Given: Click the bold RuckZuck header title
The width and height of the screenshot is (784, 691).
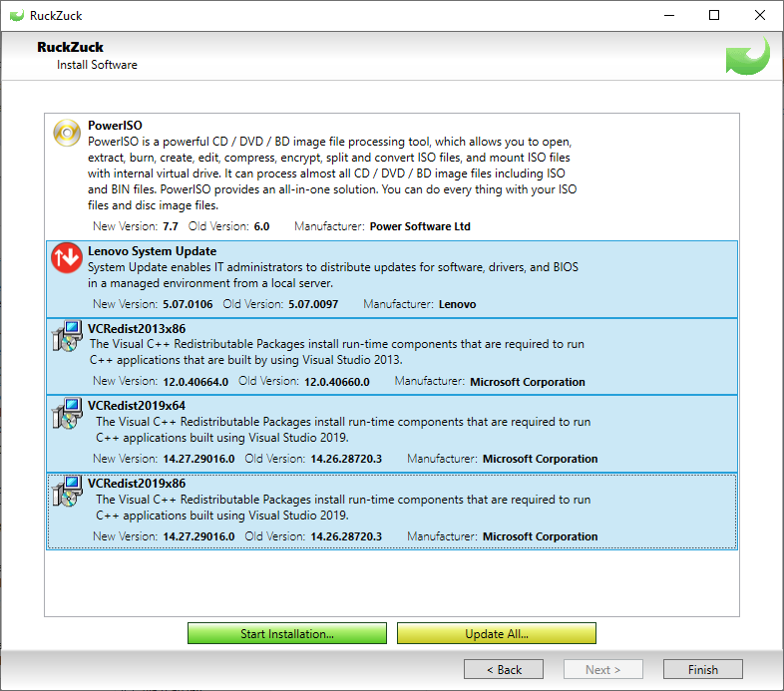Looking at the screenshot, I should click(70, 47).
